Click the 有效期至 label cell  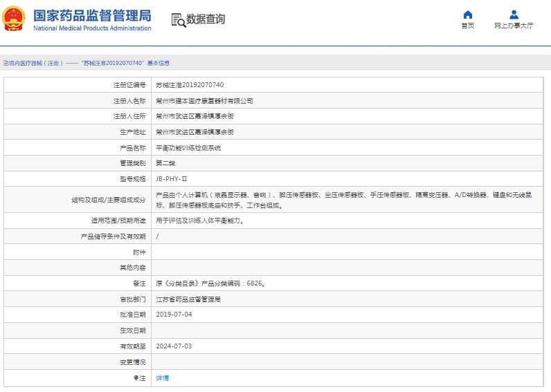78,346
